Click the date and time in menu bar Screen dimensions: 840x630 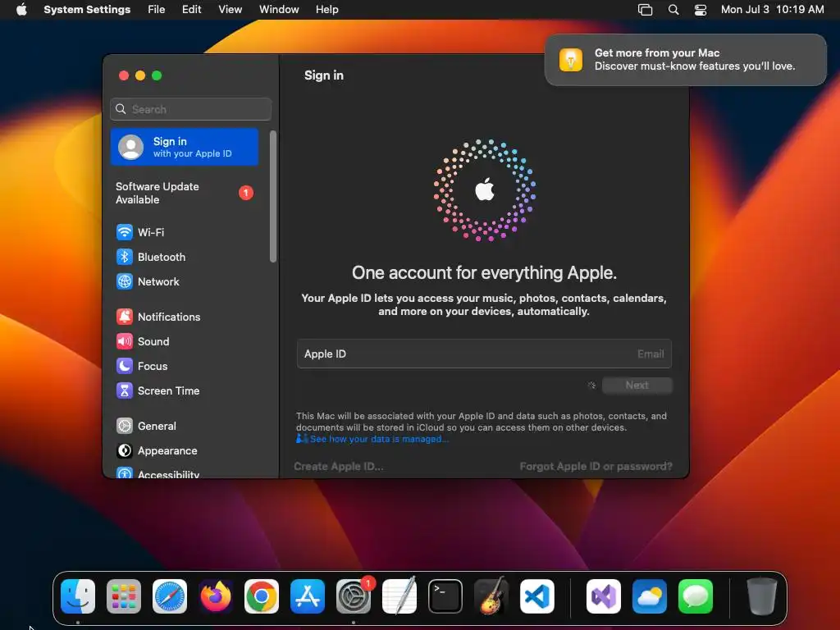772,10
